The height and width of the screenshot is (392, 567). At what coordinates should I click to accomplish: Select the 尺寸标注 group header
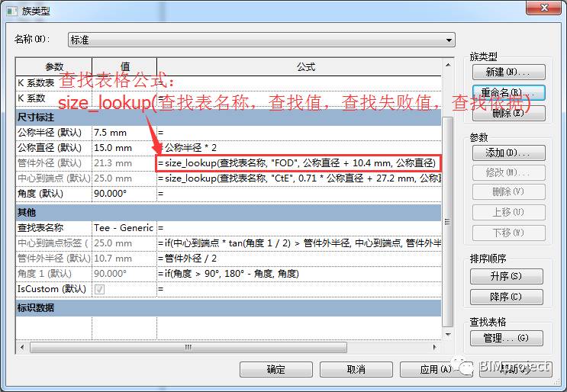coord(228,117)
